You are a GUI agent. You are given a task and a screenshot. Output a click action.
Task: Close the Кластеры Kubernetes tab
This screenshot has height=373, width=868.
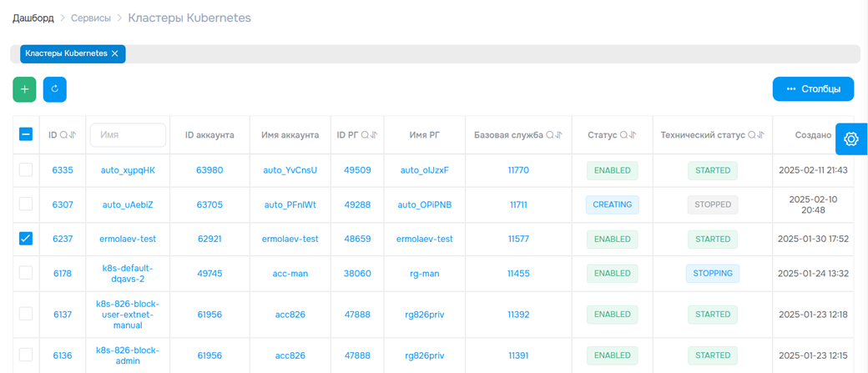115,53
